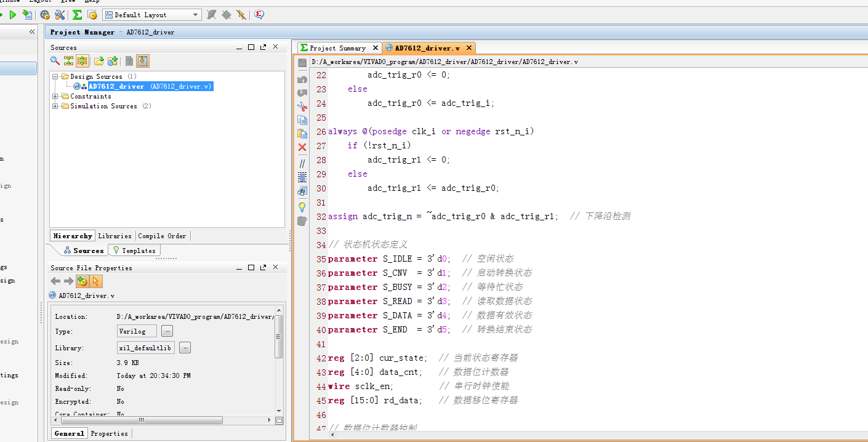This screenshot has height=442, width=868.
Task: Click the Copy icon in editor sidebar
Action: 302,120
